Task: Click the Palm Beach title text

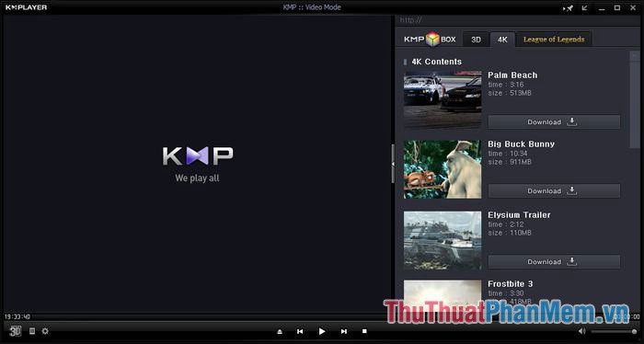Action: [512, 75]
